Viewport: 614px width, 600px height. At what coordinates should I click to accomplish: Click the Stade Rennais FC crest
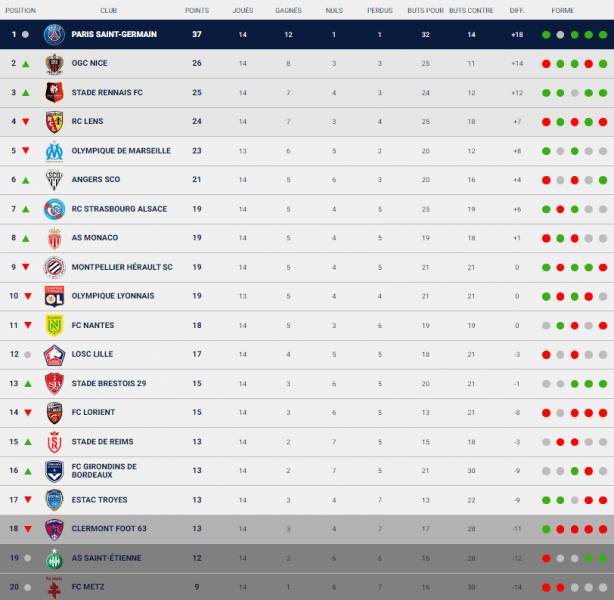pos(54,92)
